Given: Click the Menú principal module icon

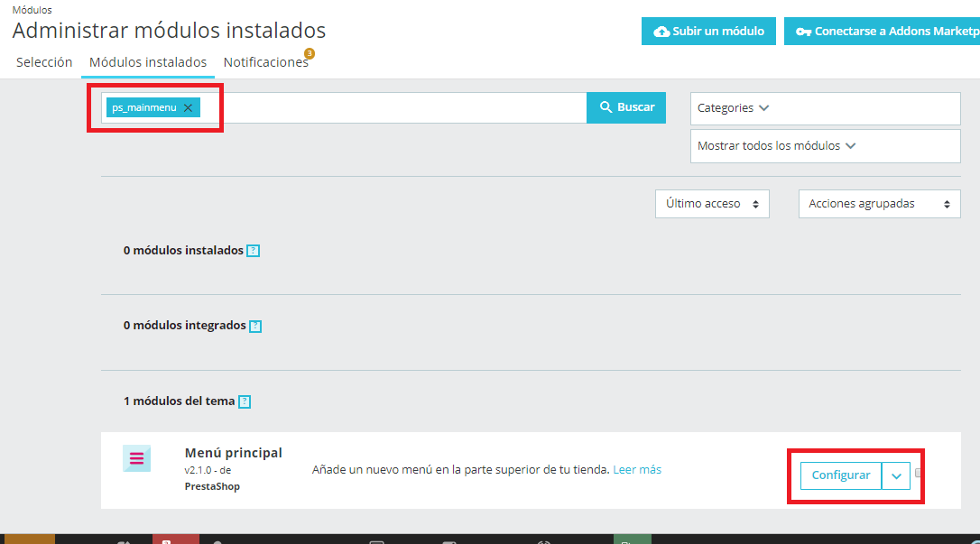Looking at the screenshot, I should (137, 458).
